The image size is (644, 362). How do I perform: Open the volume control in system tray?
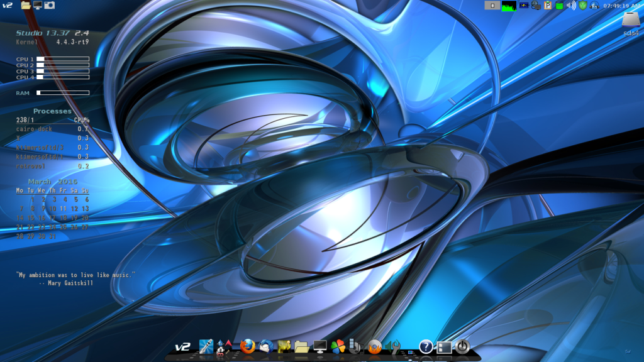coord(571,5)
